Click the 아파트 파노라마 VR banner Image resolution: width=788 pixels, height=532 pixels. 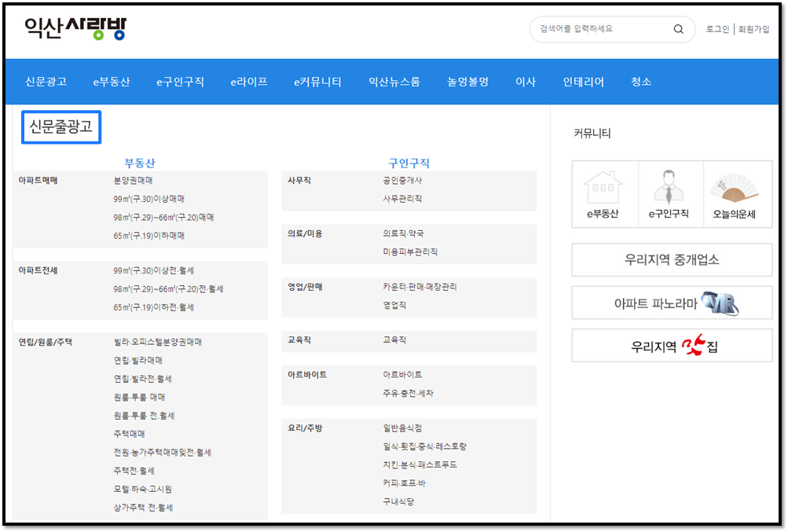coord(672,303)
